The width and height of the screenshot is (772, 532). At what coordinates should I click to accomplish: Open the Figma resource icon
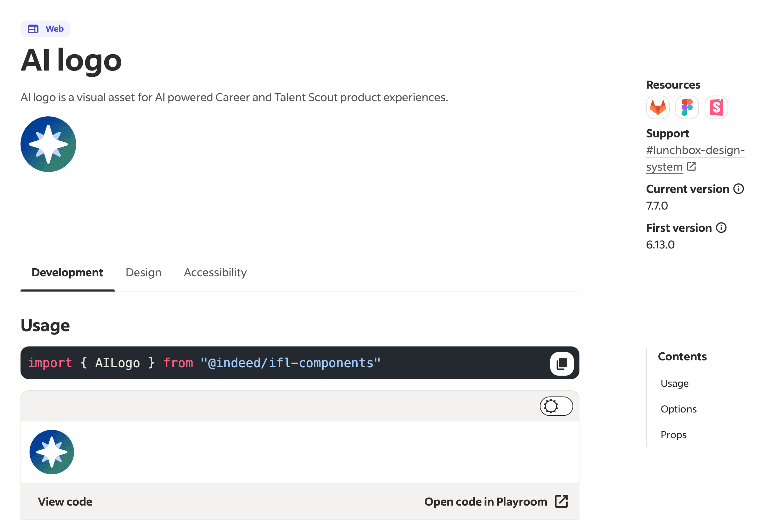(x=687, y=107)
